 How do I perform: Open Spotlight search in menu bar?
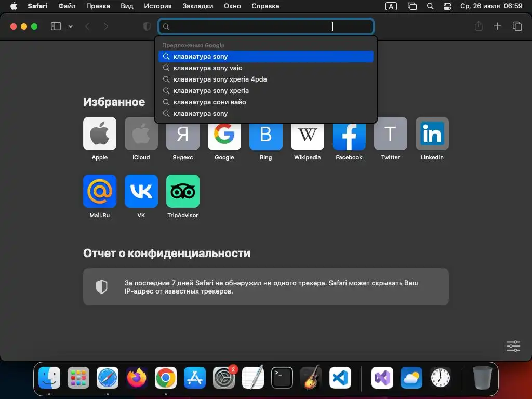[430, 6]
